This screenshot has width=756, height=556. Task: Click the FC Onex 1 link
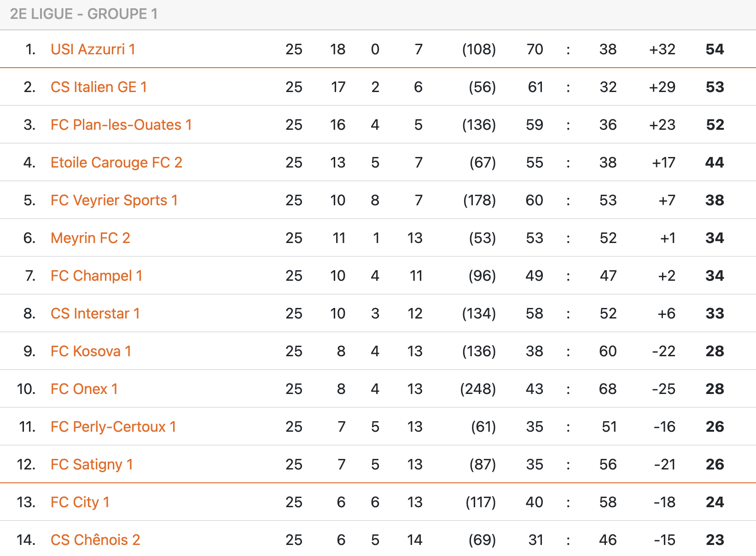(x=84, y=389)
